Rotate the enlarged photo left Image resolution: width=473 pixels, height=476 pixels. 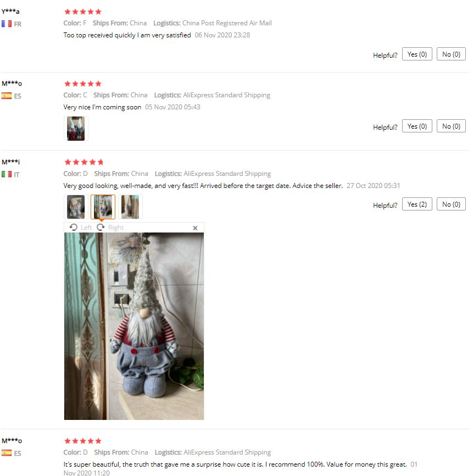[81, 228]
